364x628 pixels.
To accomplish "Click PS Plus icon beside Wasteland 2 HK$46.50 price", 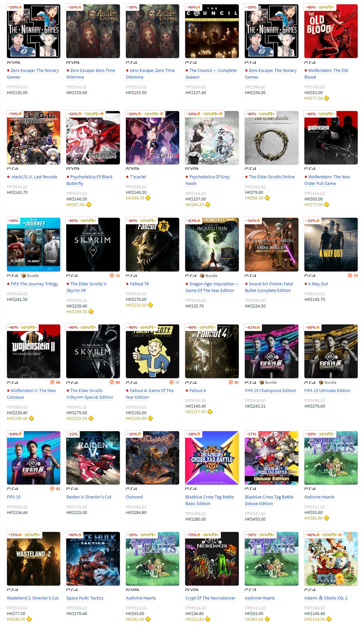I will [x=29, y=619].
